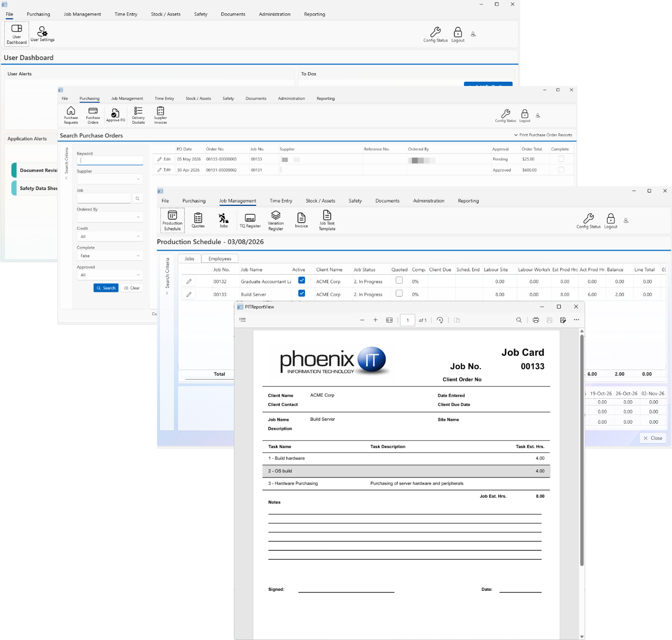The image size is (672, 640).
Task: Click Logout in Purchasing window
Action: (525, 116)
